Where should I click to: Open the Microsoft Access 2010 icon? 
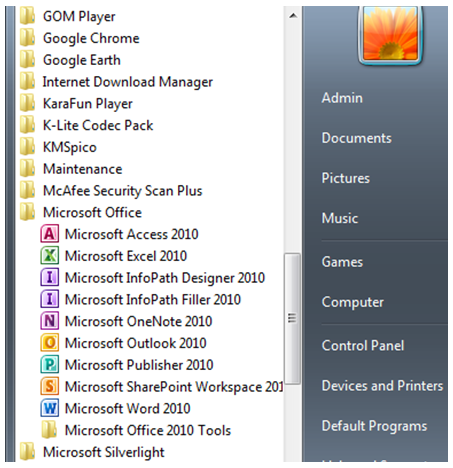(50, 234)
